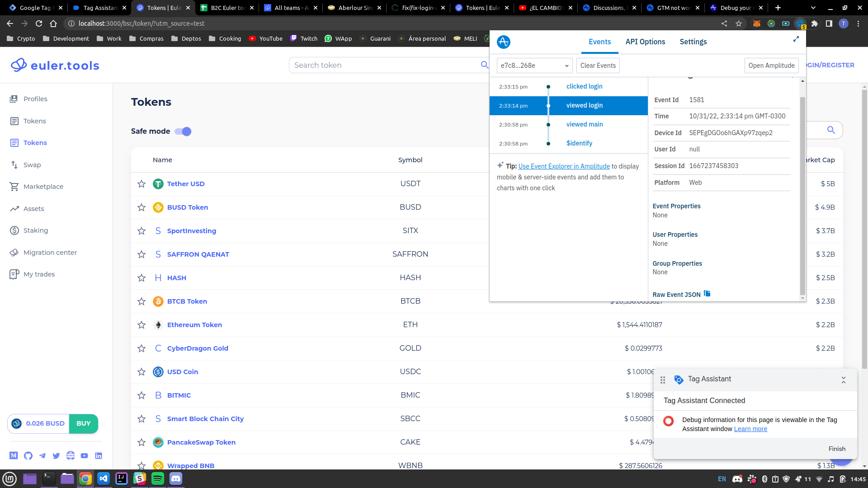The width and height of the screenshot is (868, 488).
Task: Click the Staking sidebar icon
Action: [14, 230]
